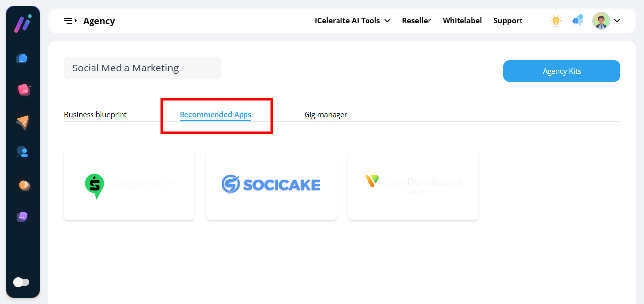Expand the ICeleraite AI Tools dropdown
644x304 pixels.
coord(352,21)
